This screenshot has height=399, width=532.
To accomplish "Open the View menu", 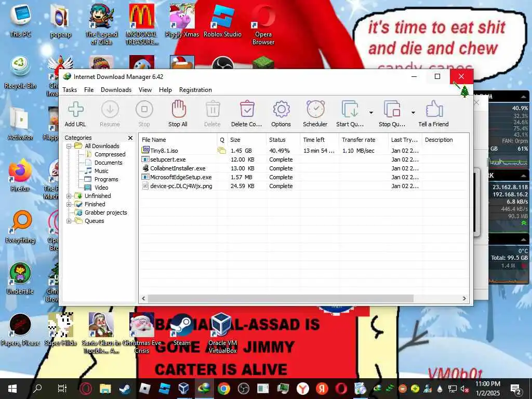I will (145, 90).
